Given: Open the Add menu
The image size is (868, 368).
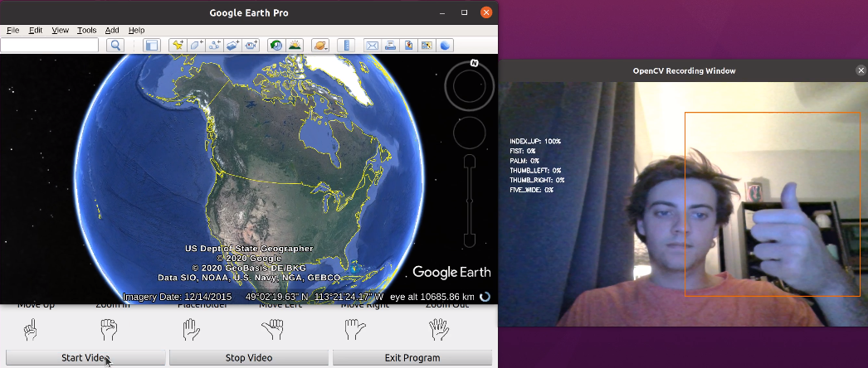Looking at the screenshot, I should (x=112, y=31).
